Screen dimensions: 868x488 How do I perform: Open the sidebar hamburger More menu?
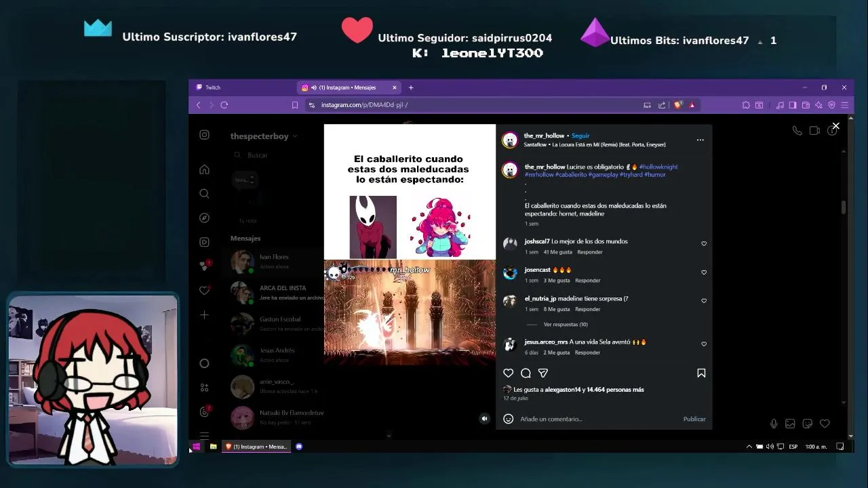tap(204, 436)
